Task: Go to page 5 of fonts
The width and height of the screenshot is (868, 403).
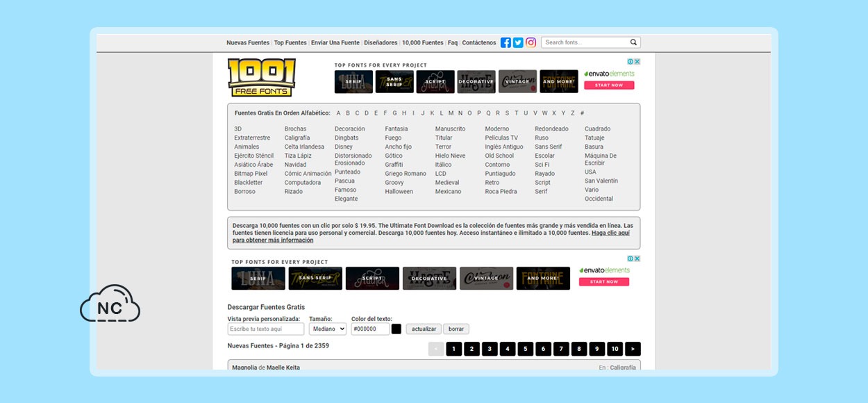Action: pos(526,349)
